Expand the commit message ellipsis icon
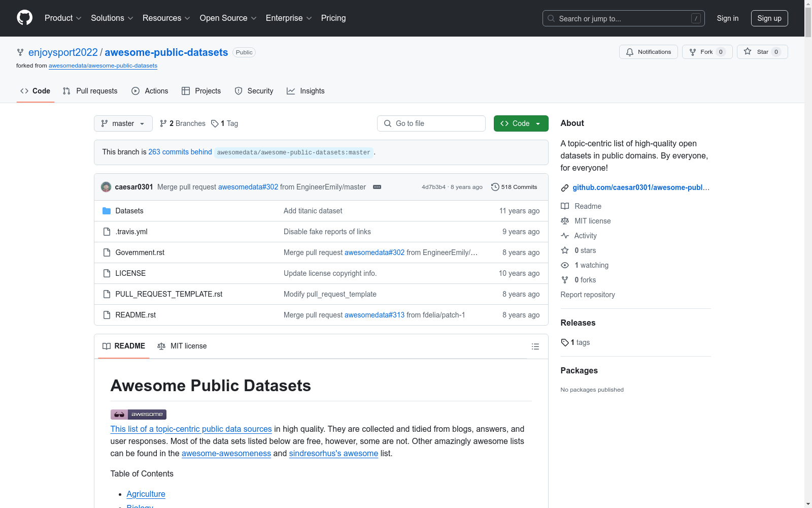This screenshot has width=812, height=508. 377,187
